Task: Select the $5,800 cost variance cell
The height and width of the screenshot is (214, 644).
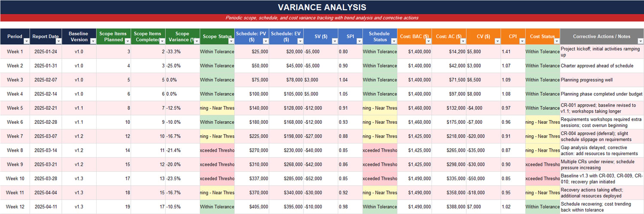Action: coord(483,52)
